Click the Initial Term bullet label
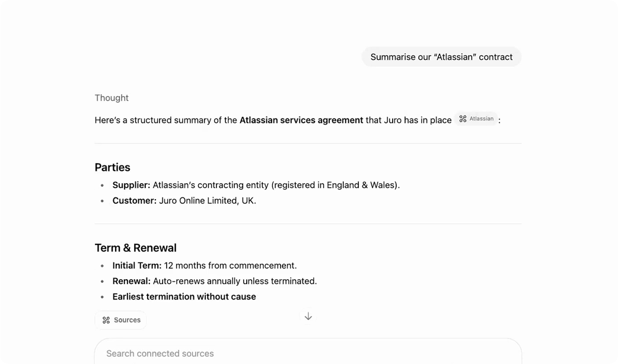This screenshot has height=364, width=618. (x=136, y=266)
